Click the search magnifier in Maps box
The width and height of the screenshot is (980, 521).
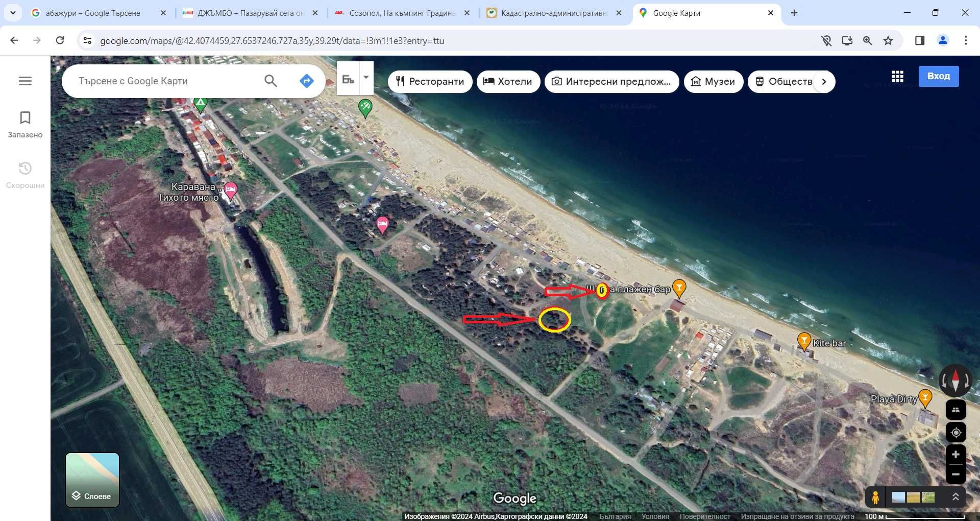point(271,81)
